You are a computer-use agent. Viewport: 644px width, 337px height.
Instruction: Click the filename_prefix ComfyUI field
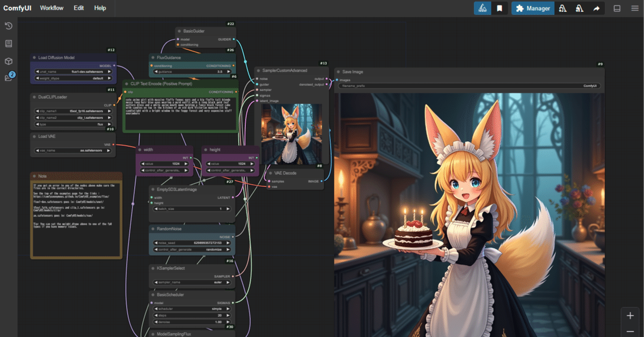coord(470,86)
